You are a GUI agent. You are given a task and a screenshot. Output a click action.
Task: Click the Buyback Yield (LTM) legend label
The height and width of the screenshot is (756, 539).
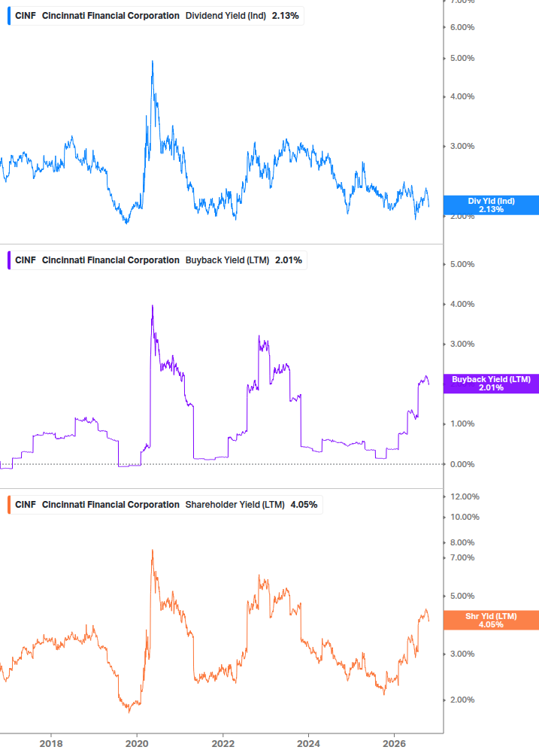227,260
